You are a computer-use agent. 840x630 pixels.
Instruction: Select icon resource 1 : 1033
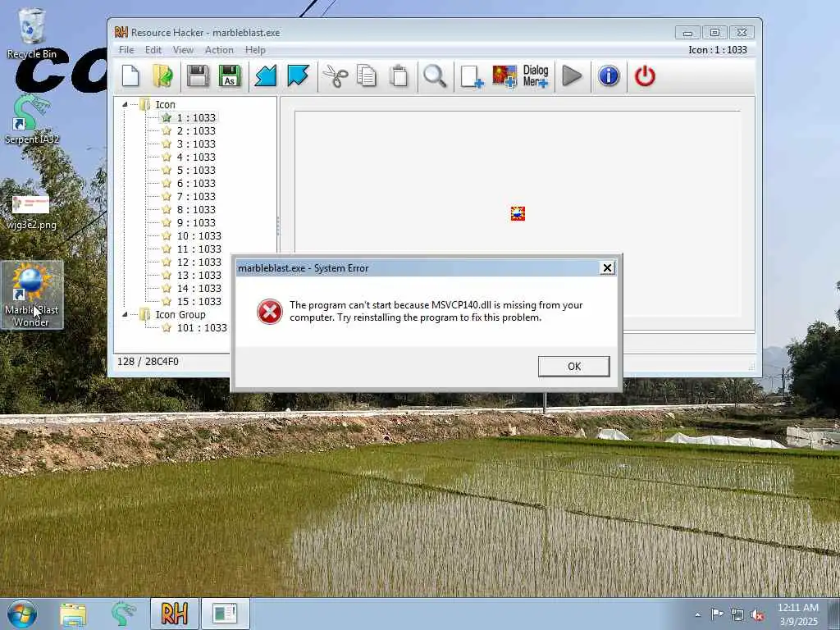[196, 118]
